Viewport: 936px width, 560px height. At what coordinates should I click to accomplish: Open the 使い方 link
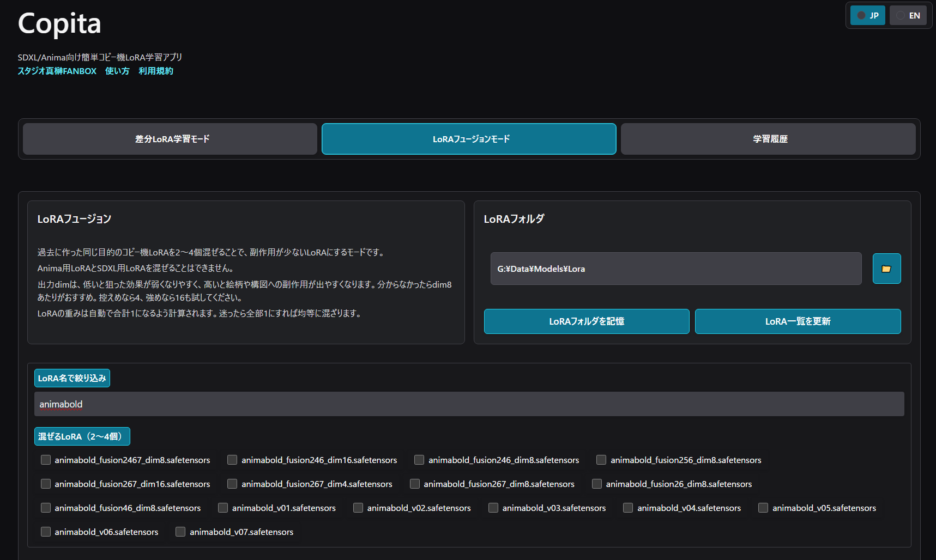(x=117, y=71)
